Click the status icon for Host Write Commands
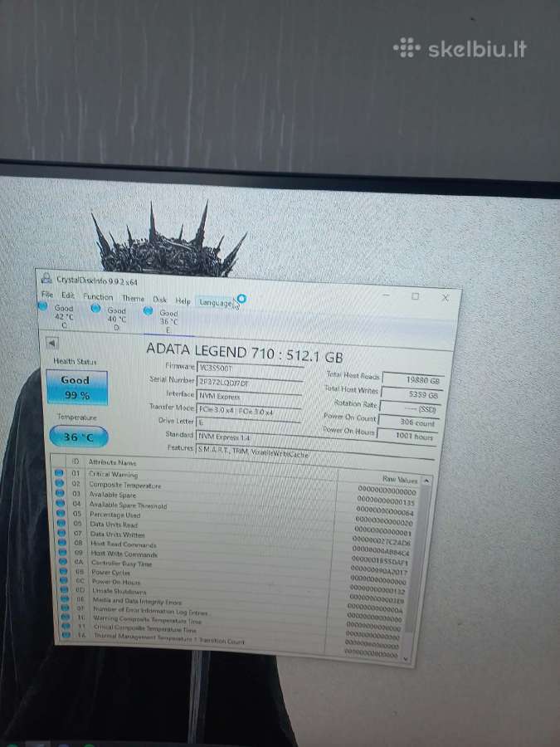 62,551
